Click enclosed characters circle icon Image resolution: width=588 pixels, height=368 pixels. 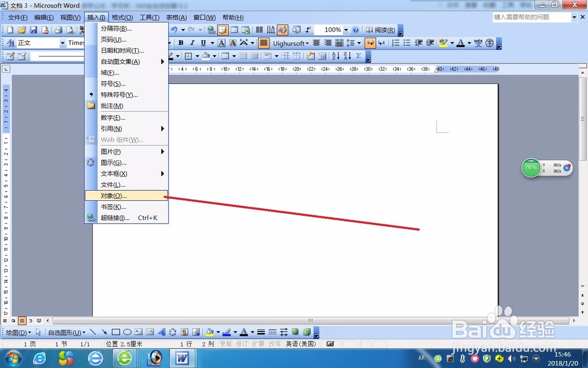pyautogui.click(x=489, y=43)
